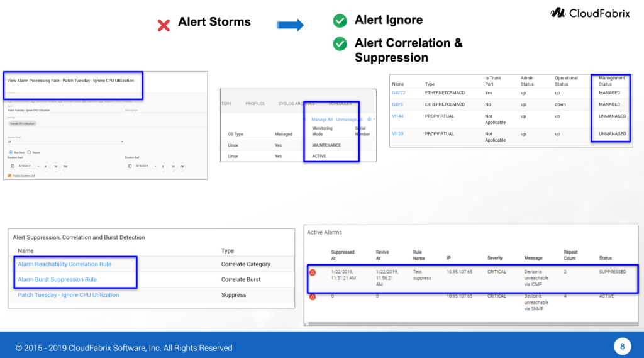The height and width of the screenshot is (358, 644).
Task: Click the Duration End calendar icon
Action: pos(130,166)
